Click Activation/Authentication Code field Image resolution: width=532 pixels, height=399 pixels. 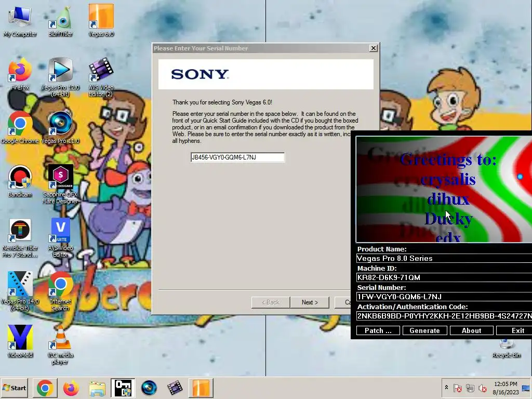(444, 316)
